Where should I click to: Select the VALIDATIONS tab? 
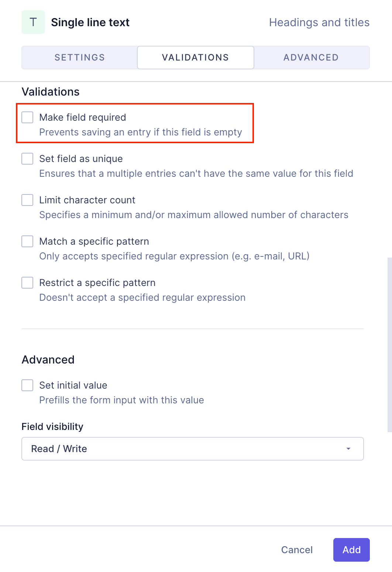[195, 57]
